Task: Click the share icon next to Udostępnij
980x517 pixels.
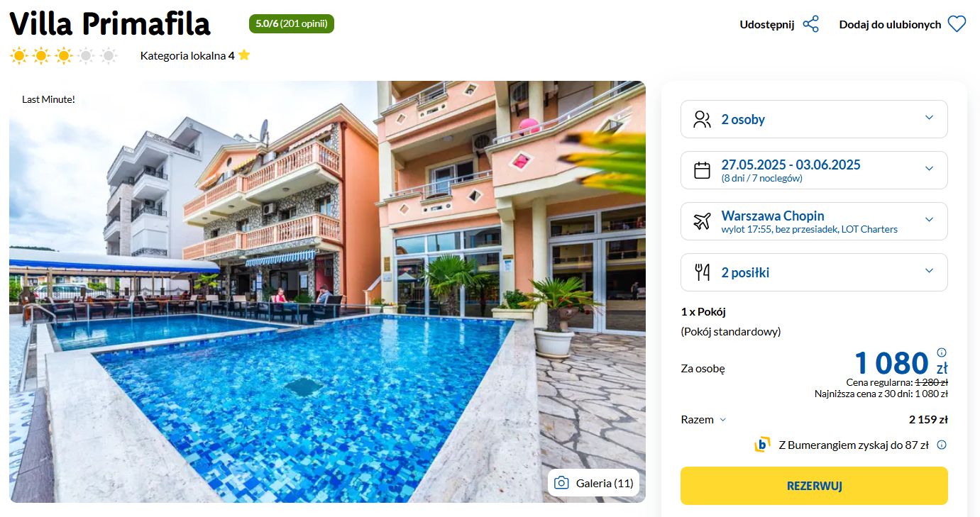Action: (x=810, y=24)
